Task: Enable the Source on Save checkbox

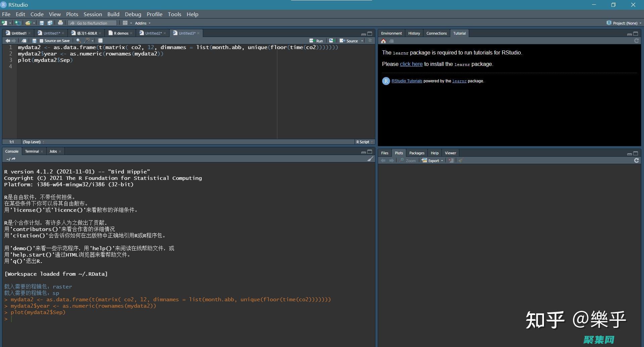Action: [x=42, y=41]
